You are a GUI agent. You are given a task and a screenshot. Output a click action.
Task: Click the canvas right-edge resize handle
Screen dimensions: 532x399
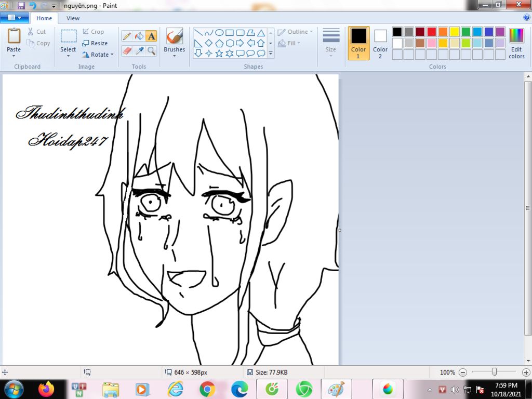(340, 230)
